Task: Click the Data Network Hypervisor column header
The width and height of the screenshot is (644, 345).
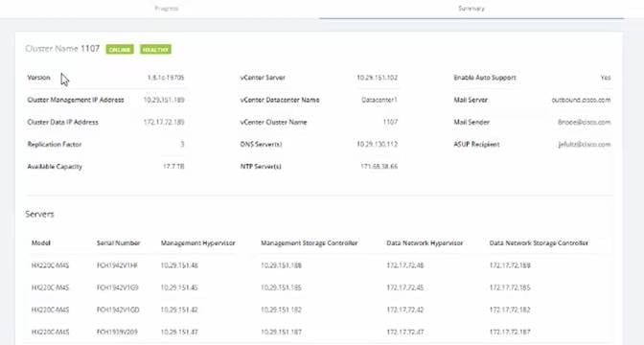Action: pos(425,243)
